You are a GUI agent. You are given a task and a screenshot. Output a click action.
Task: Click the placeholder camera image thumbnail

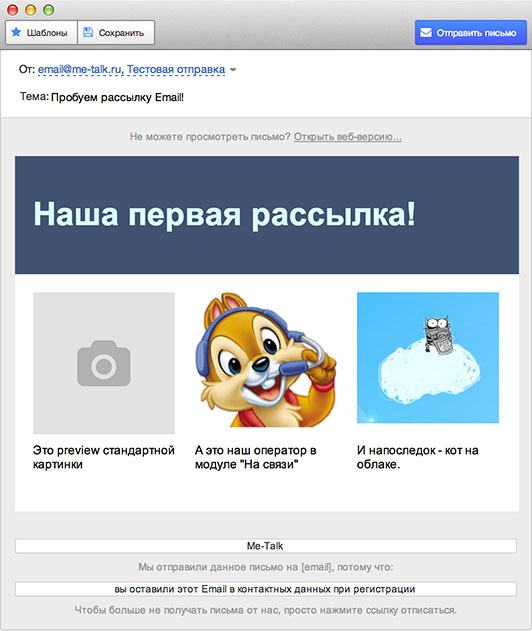pyautogui.click(x=104, y=363)
